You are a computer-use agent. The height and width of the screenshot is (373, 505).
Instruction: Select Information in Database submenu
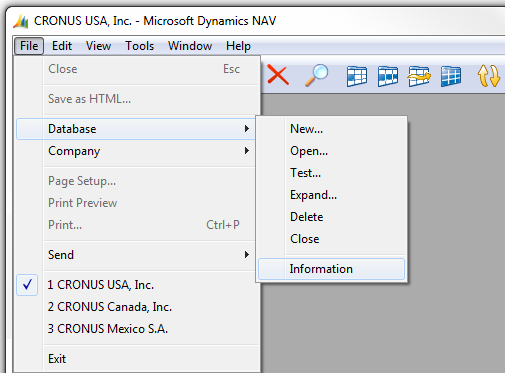[331, 269]
